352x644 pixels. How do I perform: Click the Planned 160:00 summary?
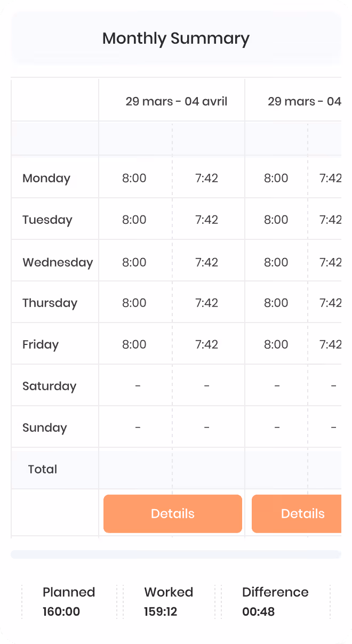pyautogui.click(x=69, y=602)
